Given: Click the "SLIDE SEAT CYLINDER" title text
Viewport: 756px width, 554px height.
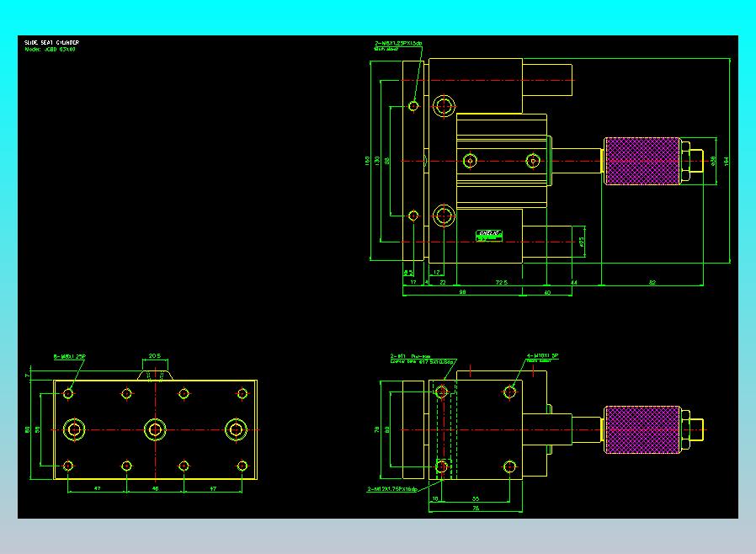Looking at the screenshot, I should [51, 42].
